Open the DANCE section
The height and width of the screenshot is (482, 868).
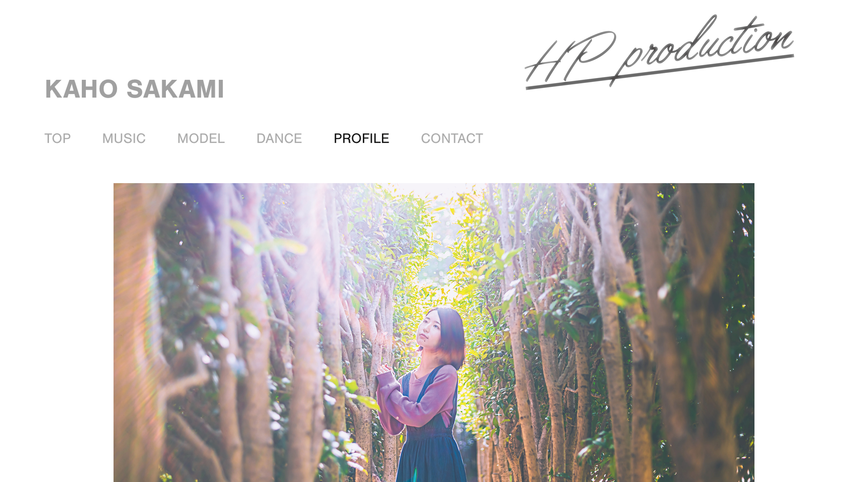tap(279, 139)
